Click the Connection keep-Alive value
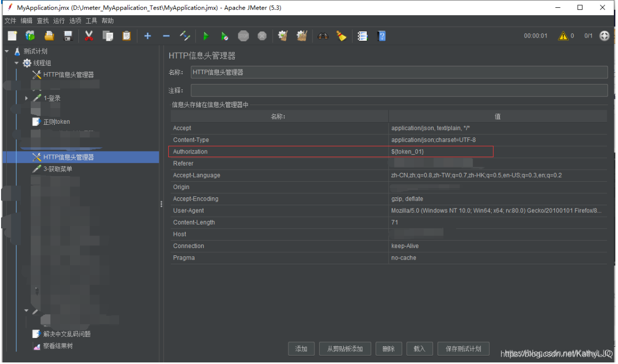Viewport: 618px width, 364px height. point(405,246)
